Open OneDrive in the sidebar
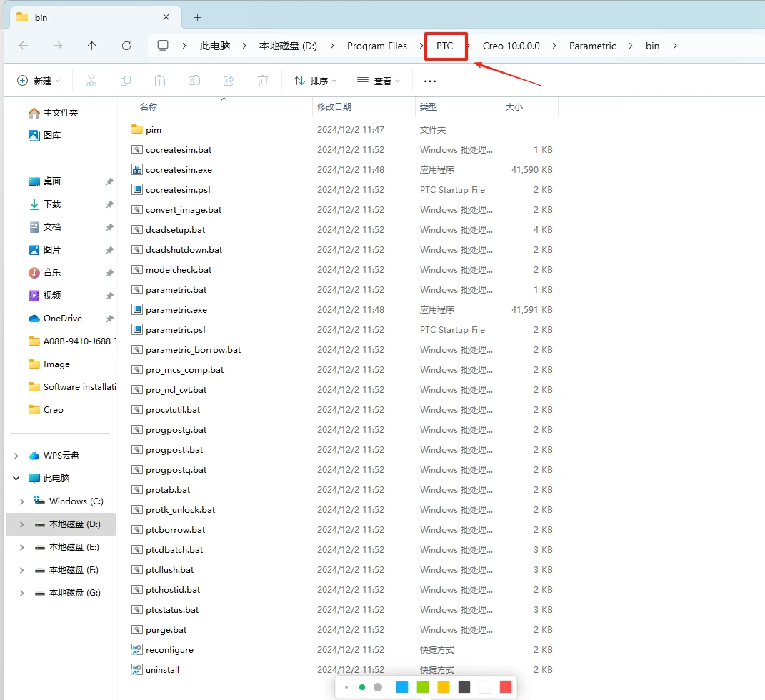Screen dimensions: 765x700 [x=62, y=319]
